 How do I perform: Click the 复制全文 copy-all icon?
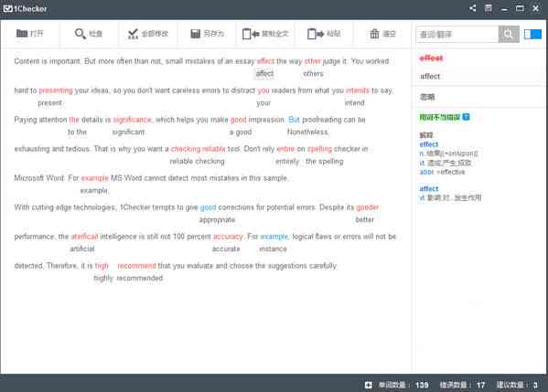pyautogui.click(x=251, y=34)
